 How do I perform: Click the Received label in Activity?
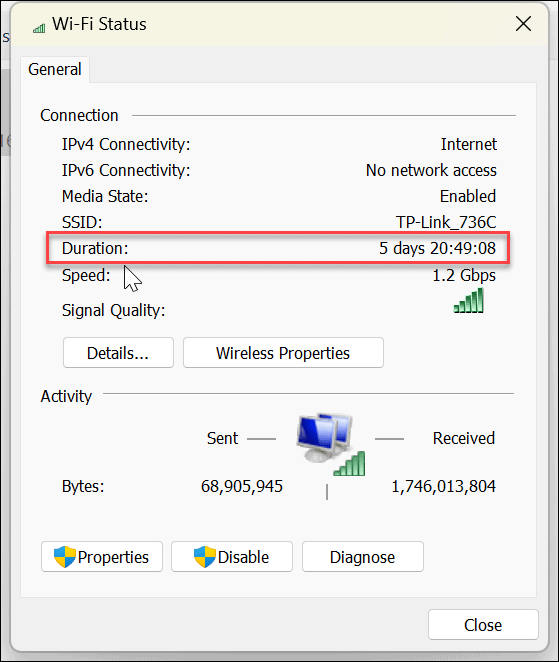click(x=464, y=438)
